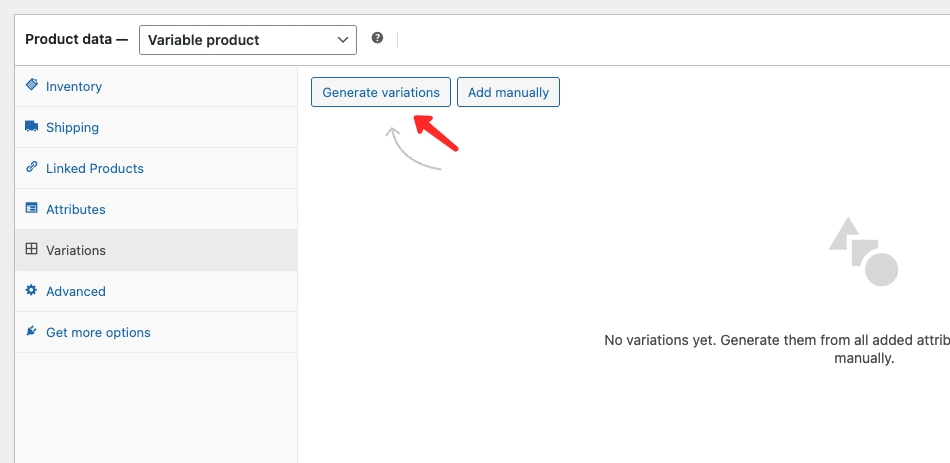Click the Linked Products chain icon
The image size is (950, 463).
(x=32, y=168)
